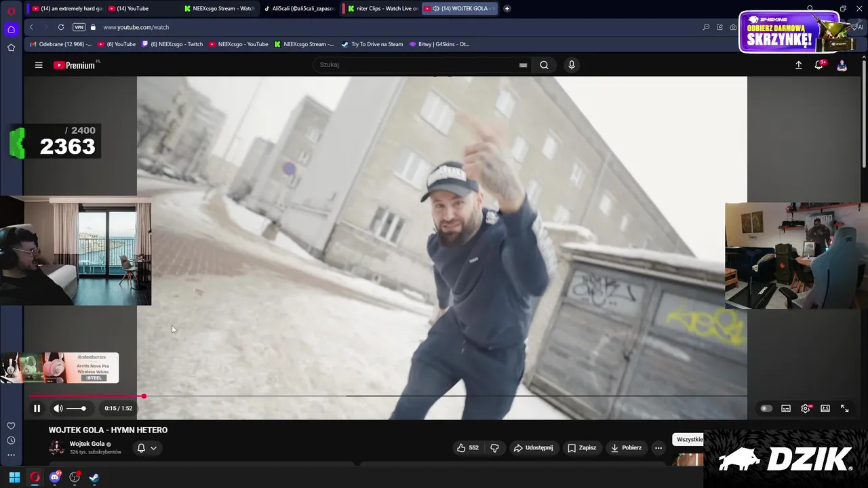The width and height of the screenshot is (868, 488).
Task: Open Opera workspaces sidebar icon
Action: pos(11,29)
